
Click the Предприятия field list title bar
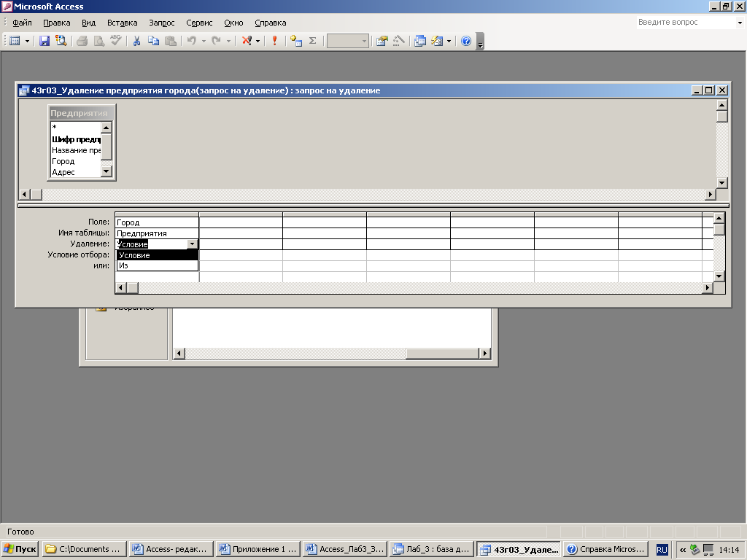(x=82, y=113)
